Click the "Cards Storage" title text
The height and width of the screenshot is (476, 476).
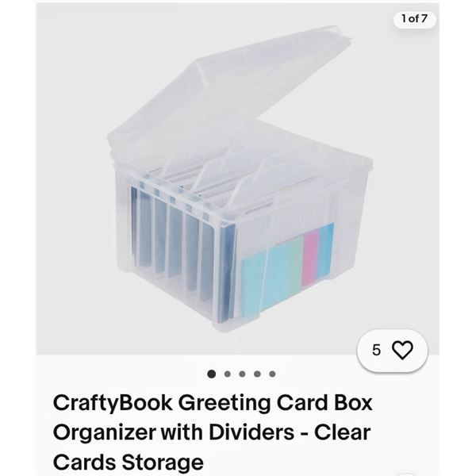coord(128,462)
